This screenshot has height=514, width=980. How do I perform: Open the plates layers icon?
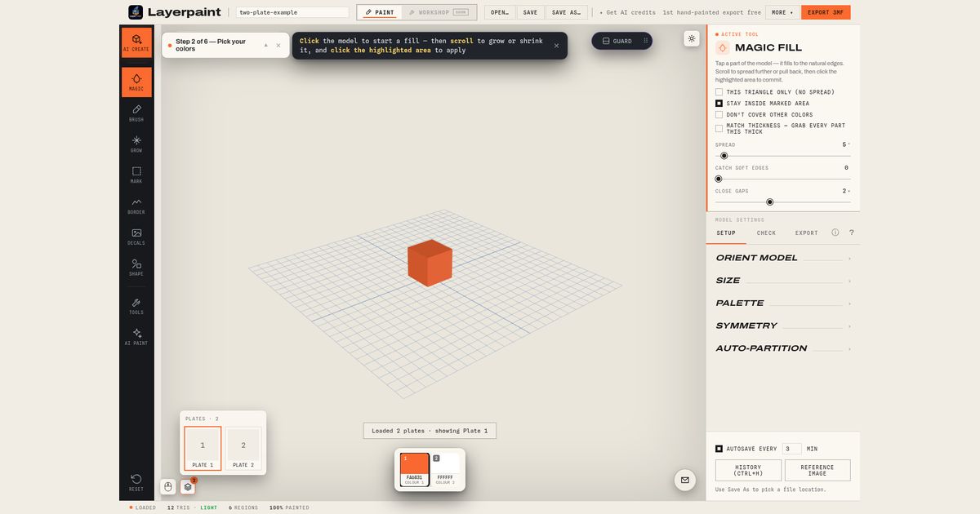188,486
